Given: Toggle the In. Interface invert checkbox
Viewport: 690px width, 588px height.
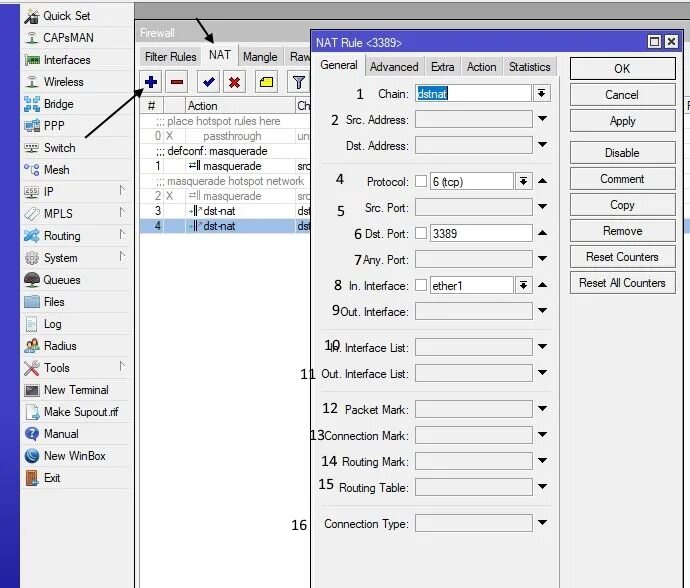Looking at the screenshot, I should [421, 285].
